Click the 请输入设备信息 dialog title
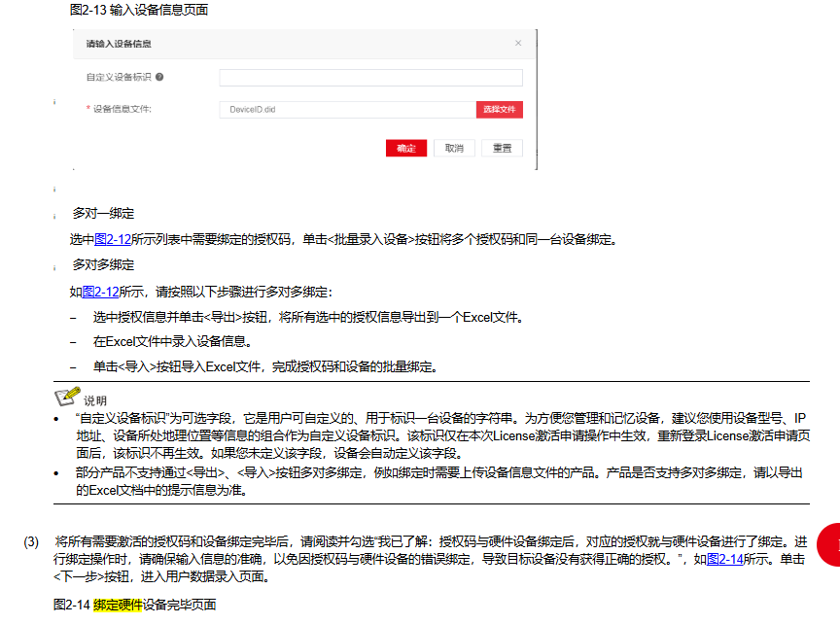840x624 pixels. click(119, 45)
